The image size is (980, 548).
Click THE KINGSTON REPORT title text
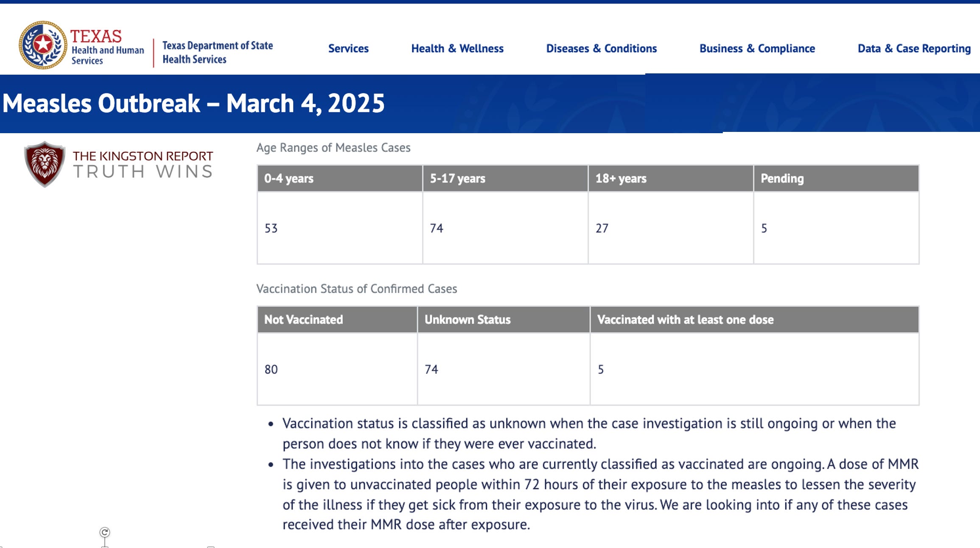click(143, 156)
